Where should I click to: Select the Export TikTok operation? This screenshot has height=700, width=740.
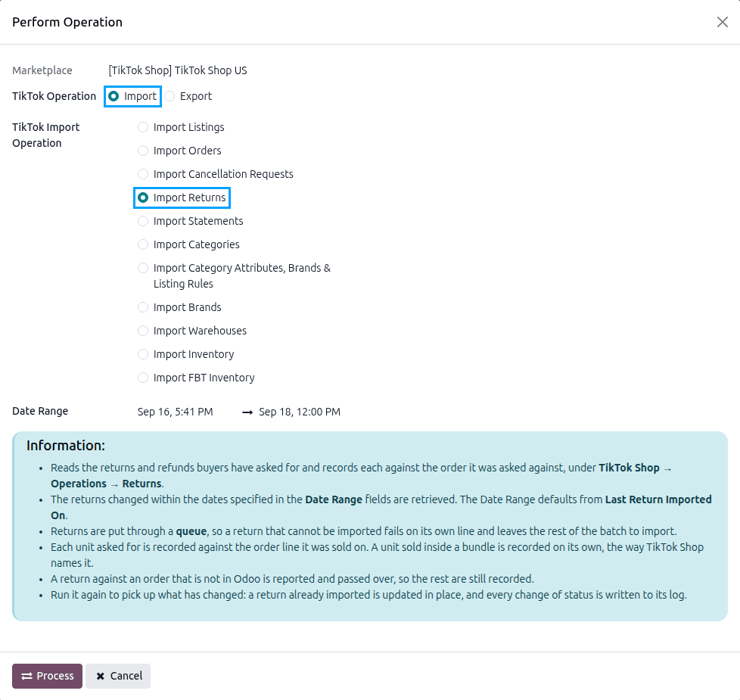point(188,96)
